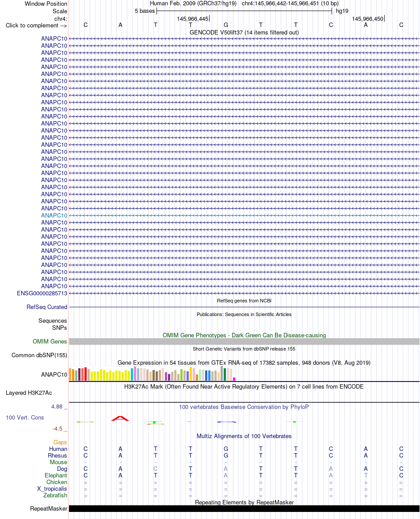Click the red bar in the GTEx expression chart
Viewport: 420px width, 519px height.
pyautogui.click(x=85, y=374)
